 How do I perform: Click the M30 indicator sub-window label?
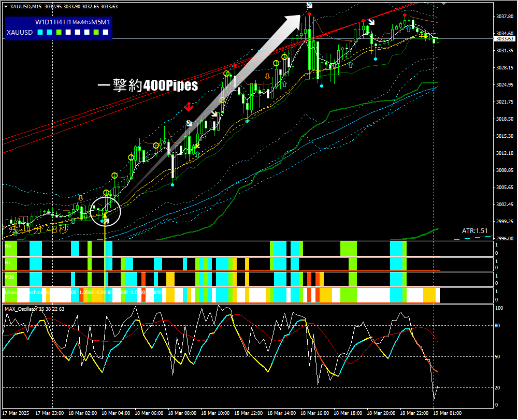tap(9, 277)
